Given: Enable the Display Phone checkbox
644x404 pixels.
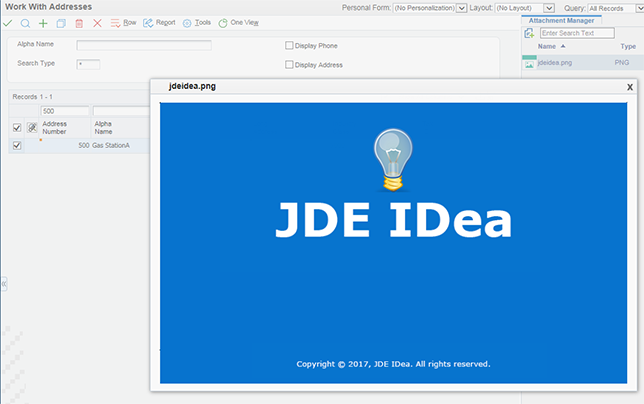Looking at the screenshot, I should 289,45.
